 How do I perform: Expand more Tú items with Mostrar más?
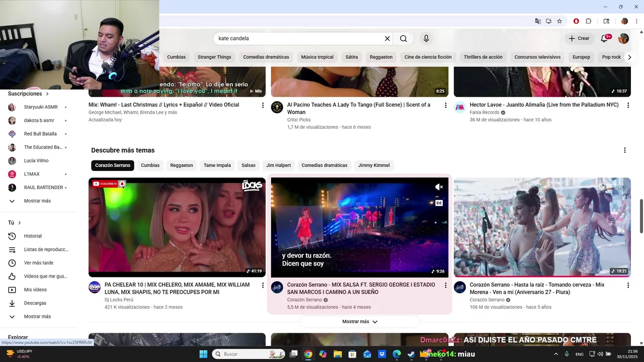(x=38, y=317)
